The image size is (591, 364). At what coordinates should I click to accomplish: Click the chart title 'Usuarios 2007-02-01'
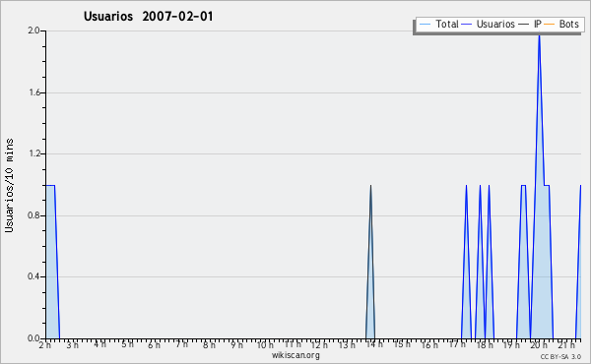[148, 16]
